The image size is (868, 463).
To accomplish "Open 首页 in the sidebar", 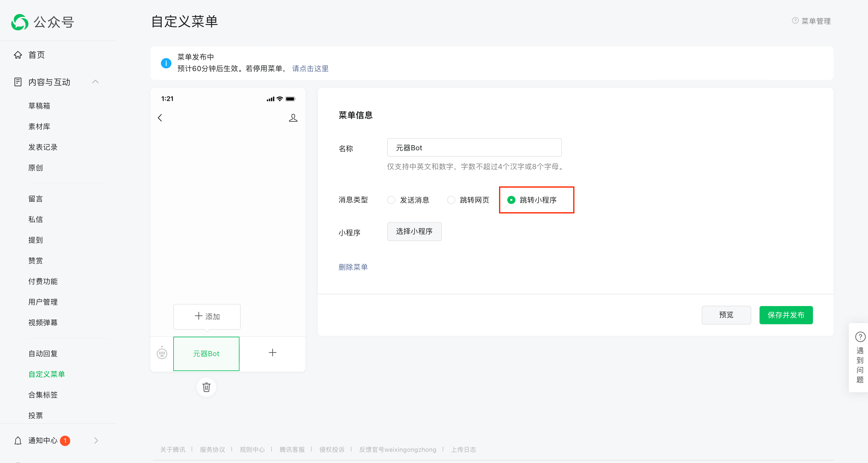I will (x=37, y=55).
